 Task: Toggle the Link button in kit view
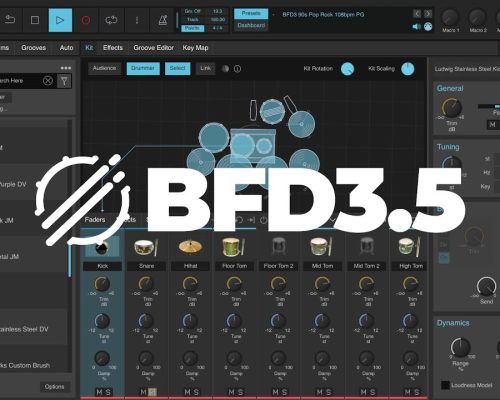point(206,68)
